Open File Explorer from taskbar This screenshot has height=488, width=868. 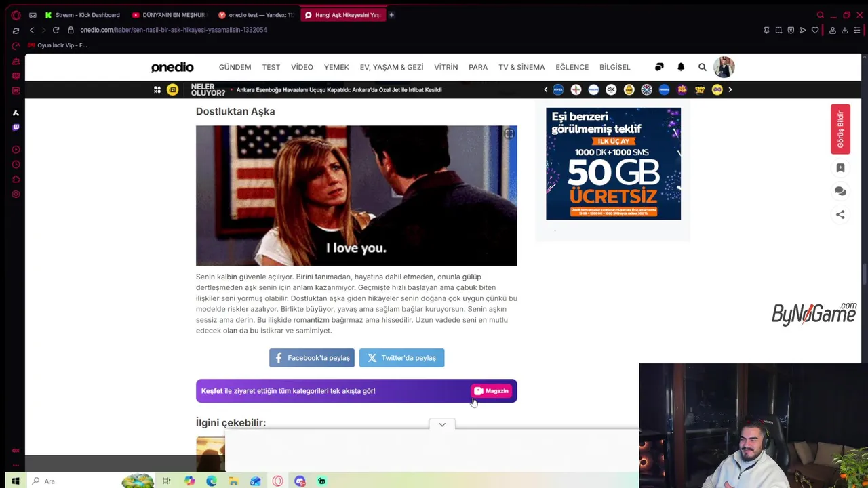[233, 481]
